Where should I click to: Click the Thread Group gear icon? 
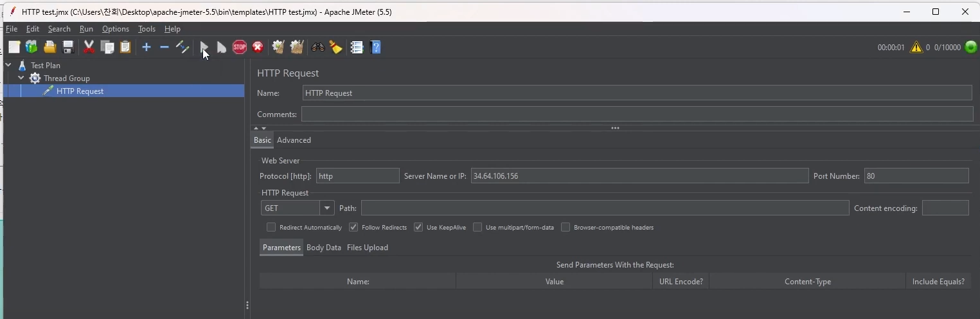click(x=35, y=78)
